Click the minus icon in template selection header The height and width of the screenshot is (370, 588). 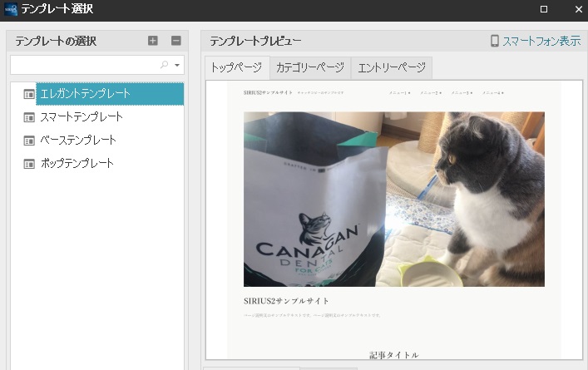[175, 41]
